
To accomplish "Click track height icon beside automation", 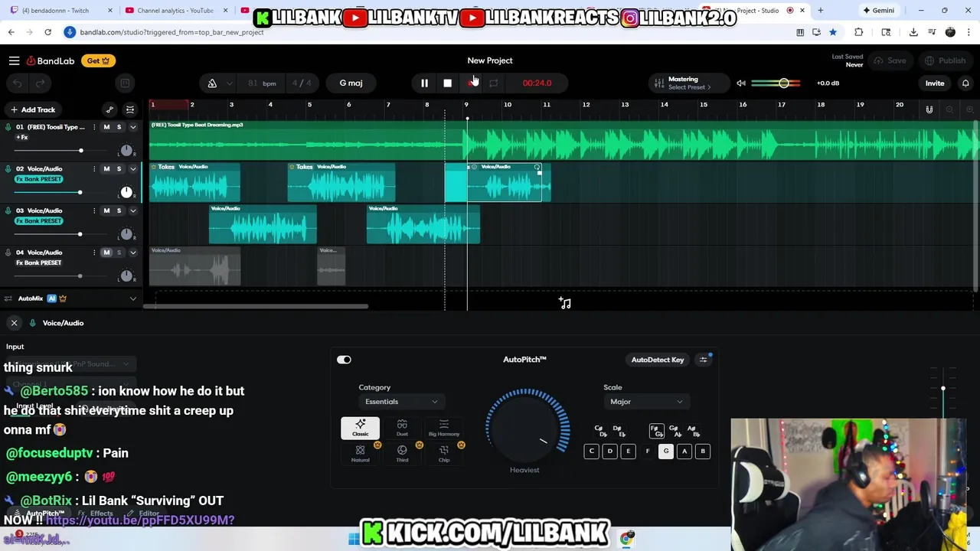I will (x=130, y=109).
